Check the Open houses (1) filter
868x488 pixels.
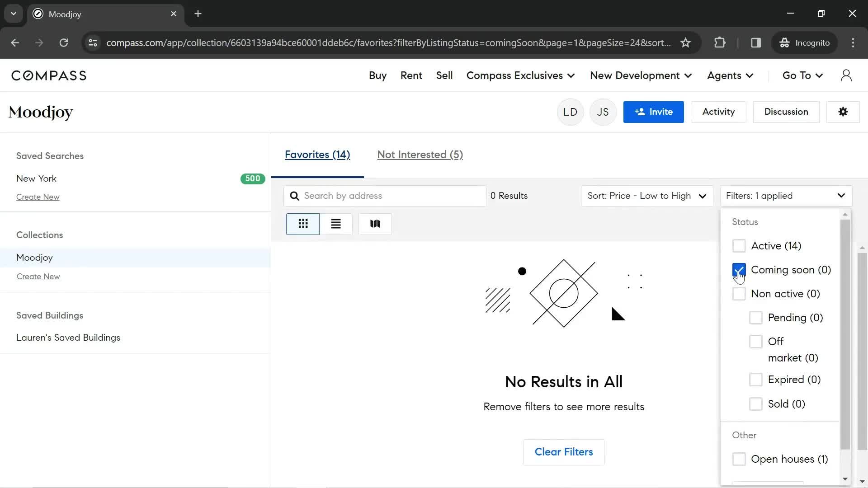(x=739, y=459)
